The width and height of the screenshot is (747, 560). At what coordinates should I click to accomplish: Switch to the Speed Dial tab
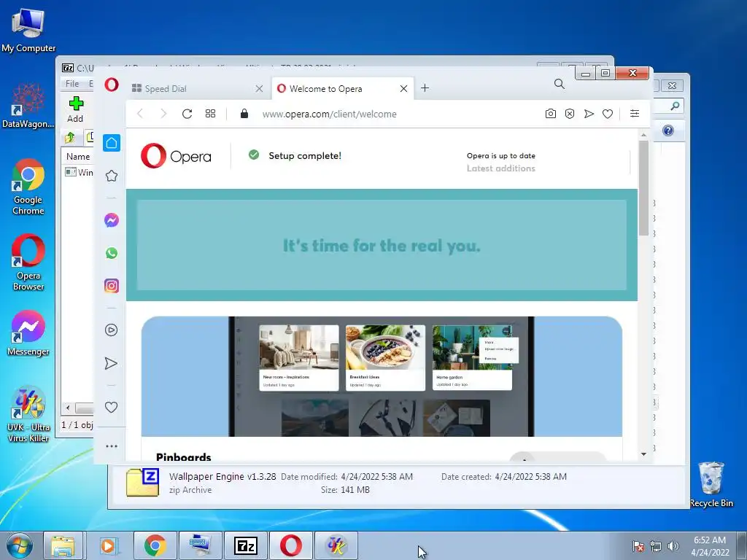tap(198, 88)
